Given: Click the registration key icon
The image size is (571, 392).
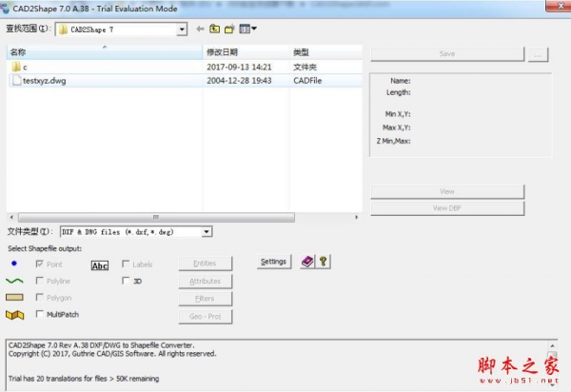Looking at the screenshot, I should pos(323,262).
